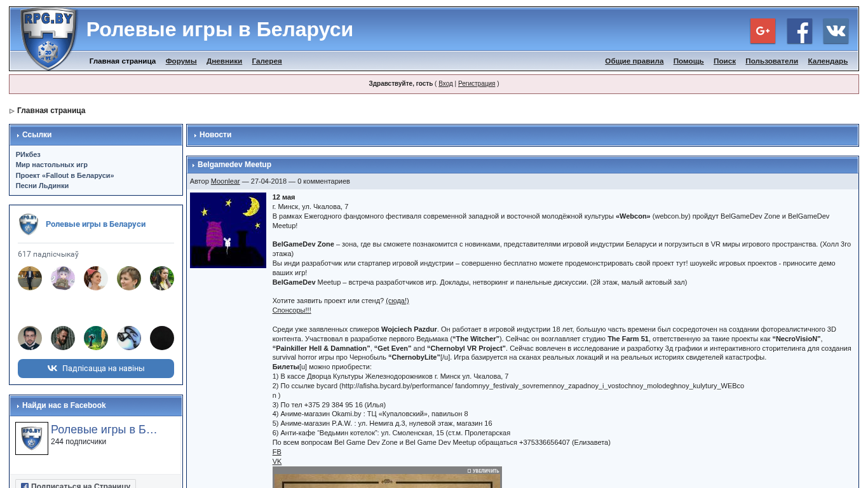Open the Помощь menu item
This screenshot has height=488, width=868.
[689, 61]
